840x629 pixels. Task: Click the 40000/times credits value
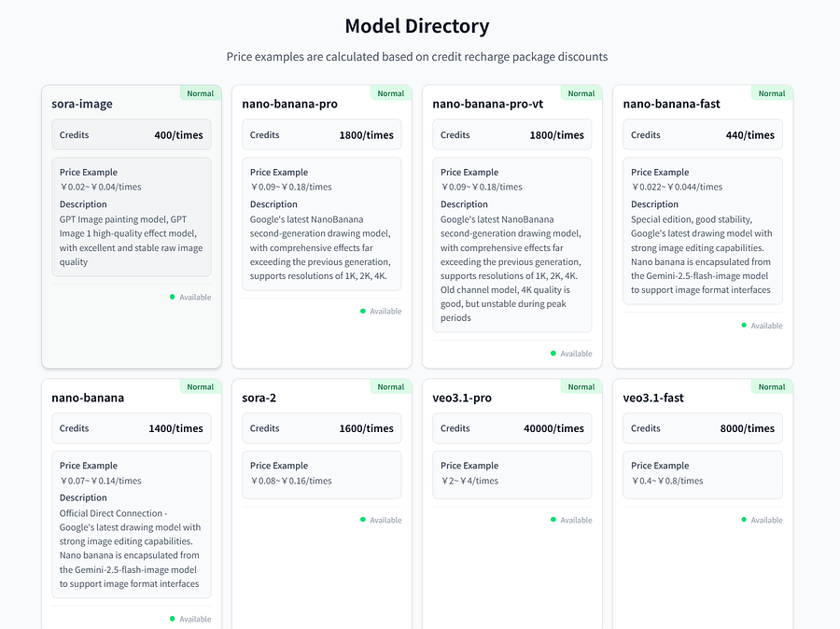click(x=553, y=428)
